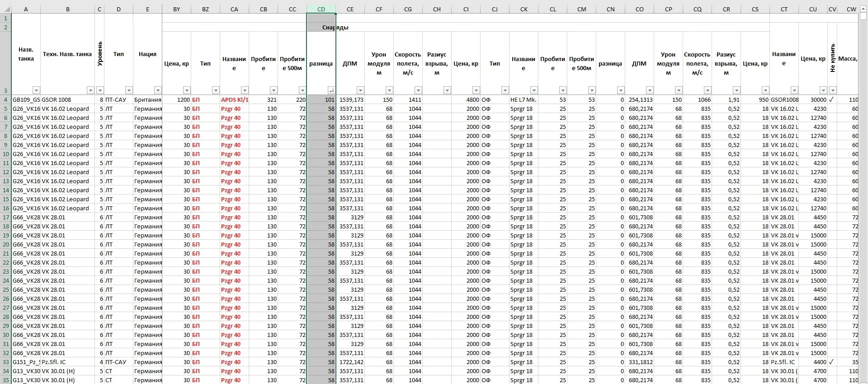
Task: Expand filter dropdown in column CU
Action: click(x=823, y=90)
